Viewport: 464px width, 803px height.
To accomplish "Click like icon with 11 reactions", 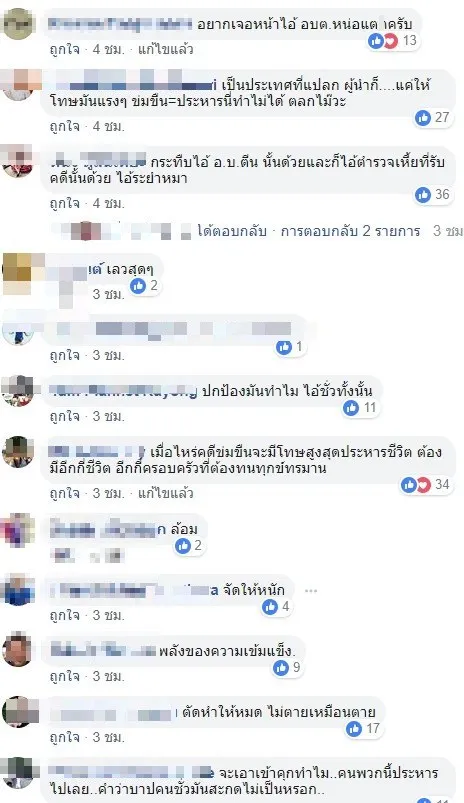I will tap(351, 408).
